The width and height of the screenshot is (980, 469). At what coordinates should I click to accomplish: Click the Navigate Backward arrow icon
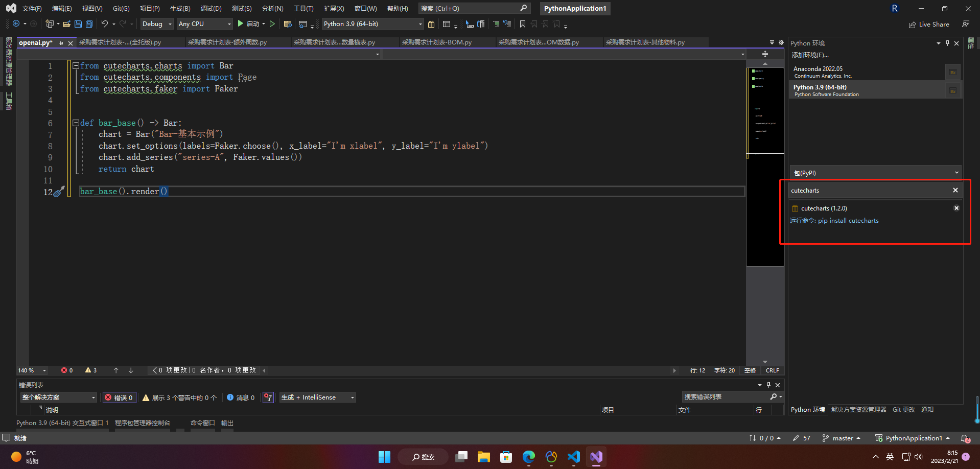click(x=16, y=24)
